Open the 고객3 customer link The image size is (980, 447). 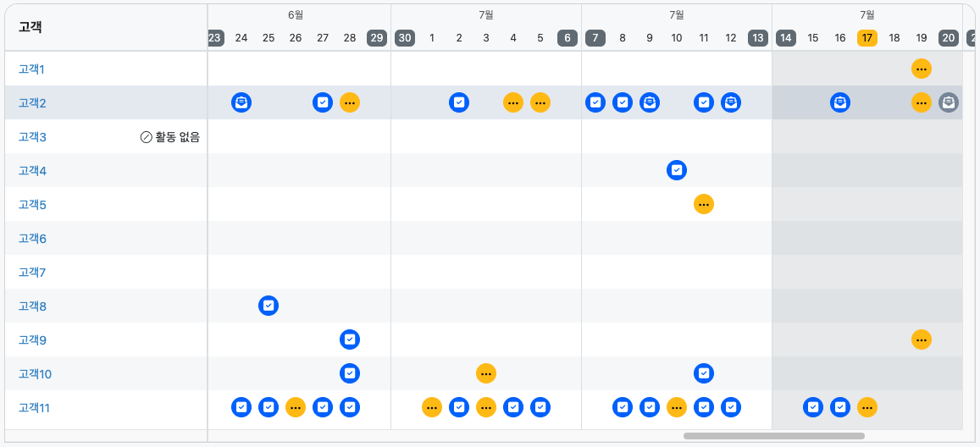click(x=32, y=136)
